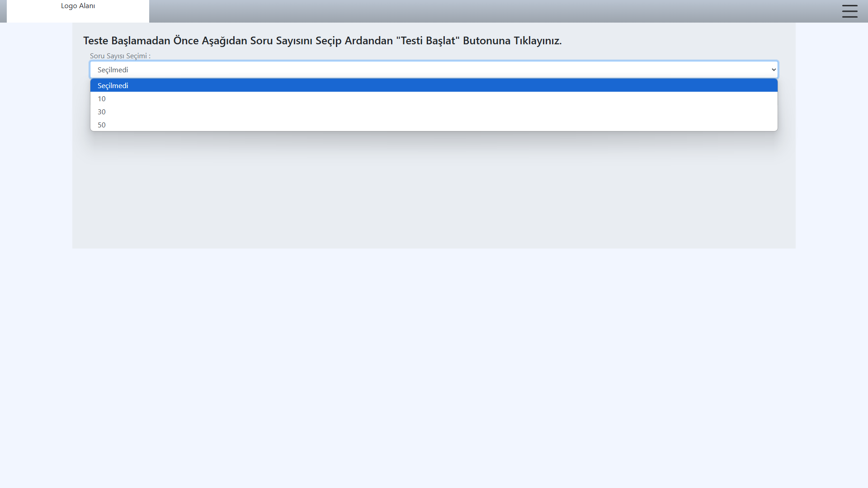The height and width of the screenshot is (488, 868).
Task: Pick the option labeled 10
Action: click(102, 99)
